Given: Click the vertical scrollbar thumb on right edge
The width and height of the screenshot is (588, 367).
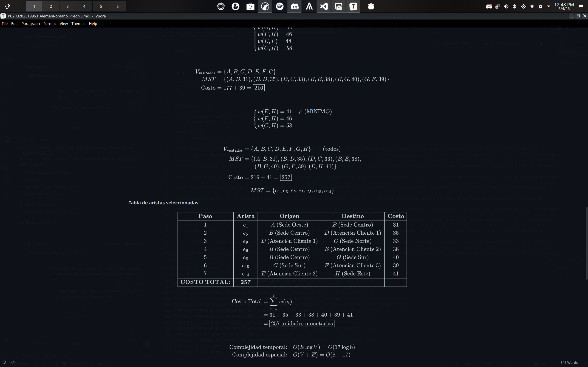Looking at the screenshot, I should 587,243.
